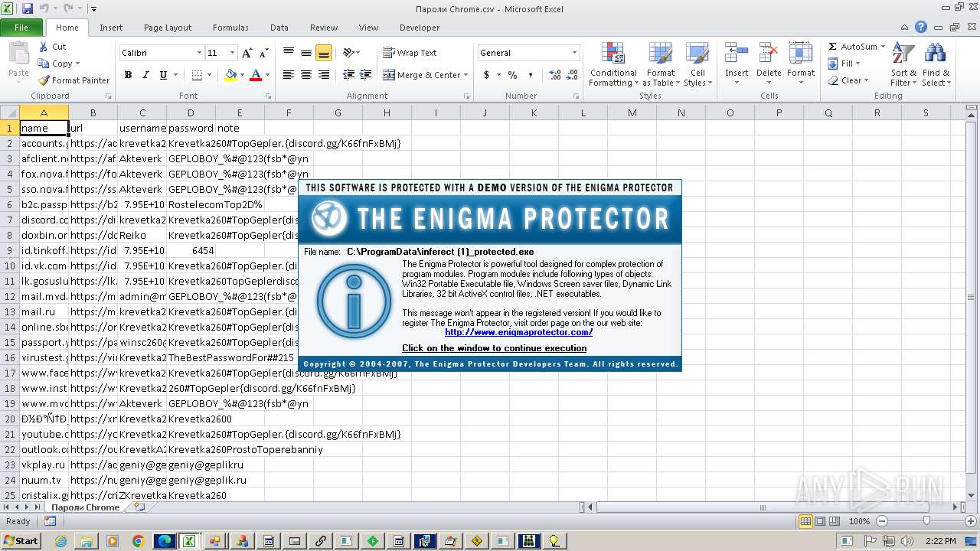Open the File tab
This screenshot has width=980, height=551.
coord(21,28)
